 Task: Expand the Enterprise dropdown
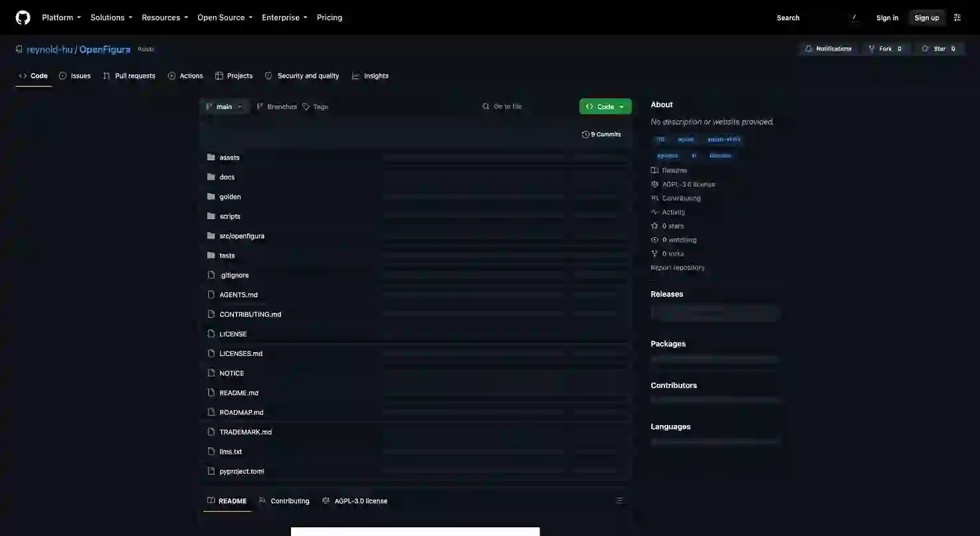coord(284,18)
